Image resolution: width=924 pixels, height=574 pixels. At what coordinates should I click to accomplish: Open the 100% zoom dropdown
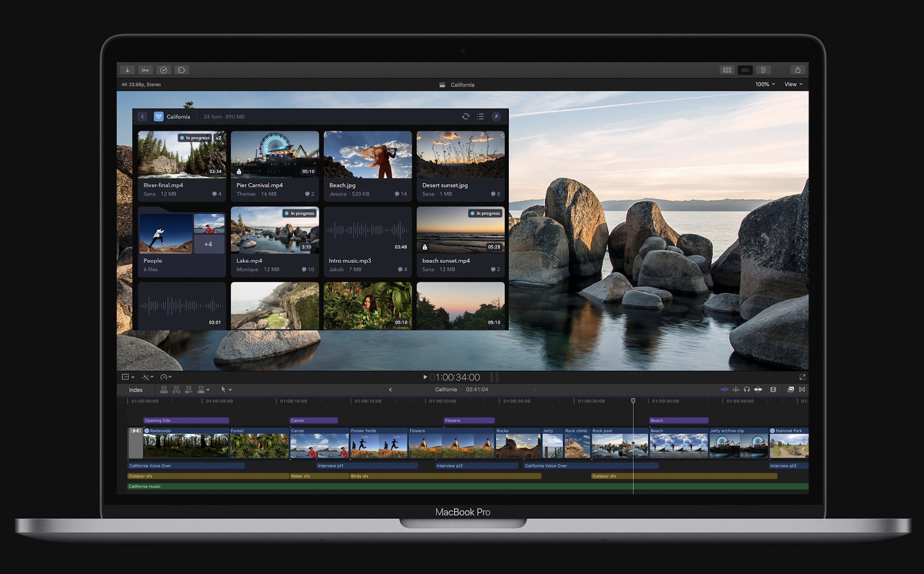tap(765, 84)
